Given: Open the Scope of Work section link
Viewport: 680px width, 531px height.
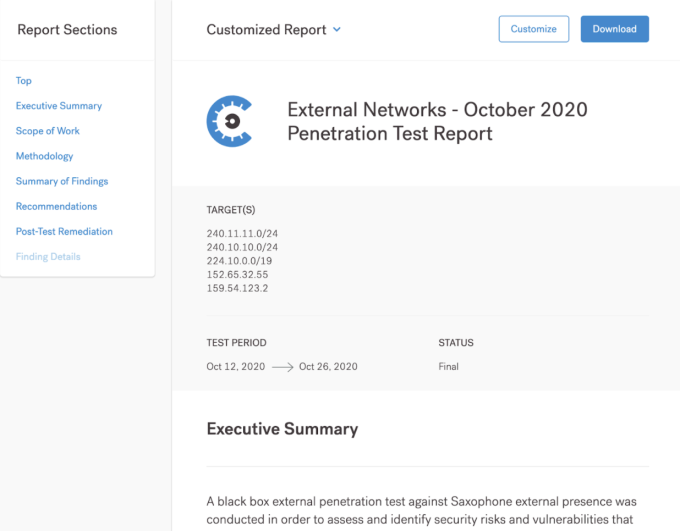Looking at the screenshot, I should 48,131.
